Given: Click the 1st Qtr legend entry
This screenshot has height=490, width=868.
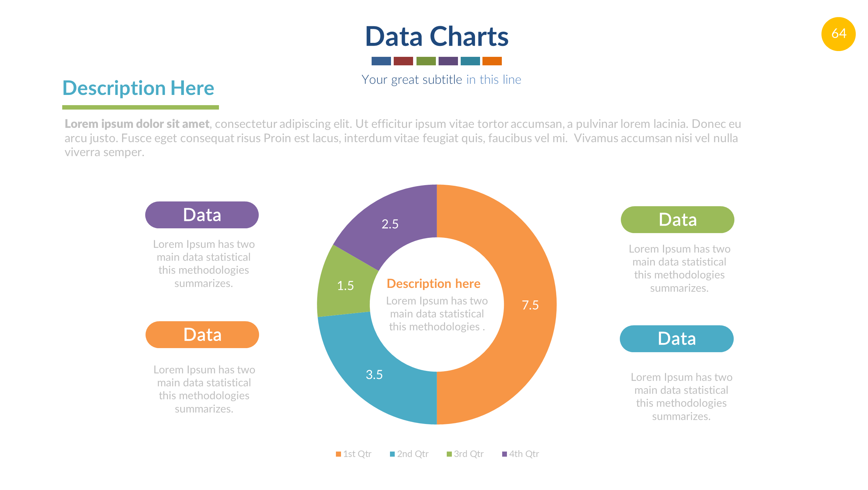Looking at the screenshot, I should [354, 454].
